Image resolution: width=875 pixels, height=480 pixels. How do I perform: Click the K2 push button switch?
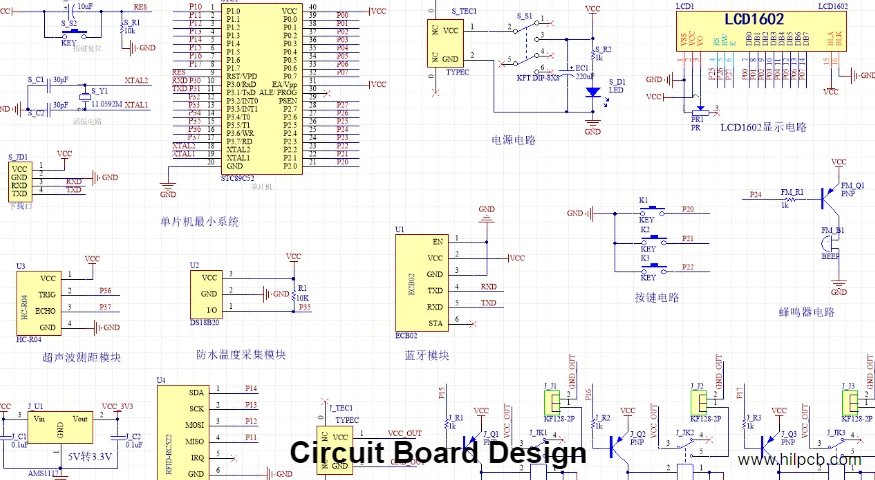click(x=651, y=240)
